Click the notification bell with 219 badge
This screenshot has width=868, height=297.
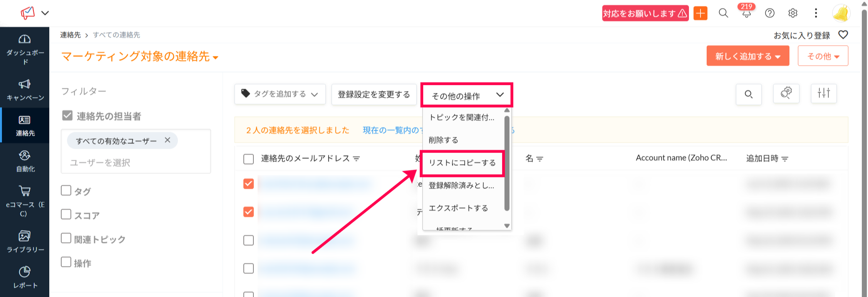point(746,13)
